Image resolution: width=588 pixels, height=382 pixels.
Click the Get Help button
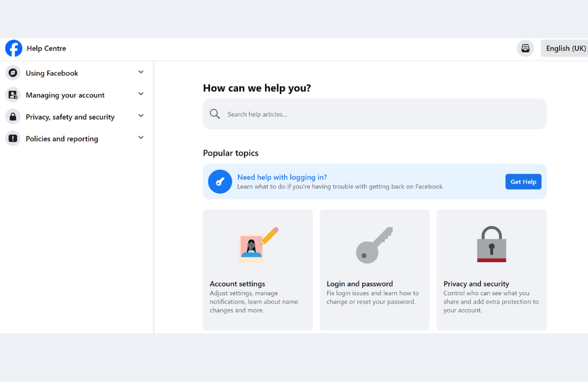pos(523,182)
